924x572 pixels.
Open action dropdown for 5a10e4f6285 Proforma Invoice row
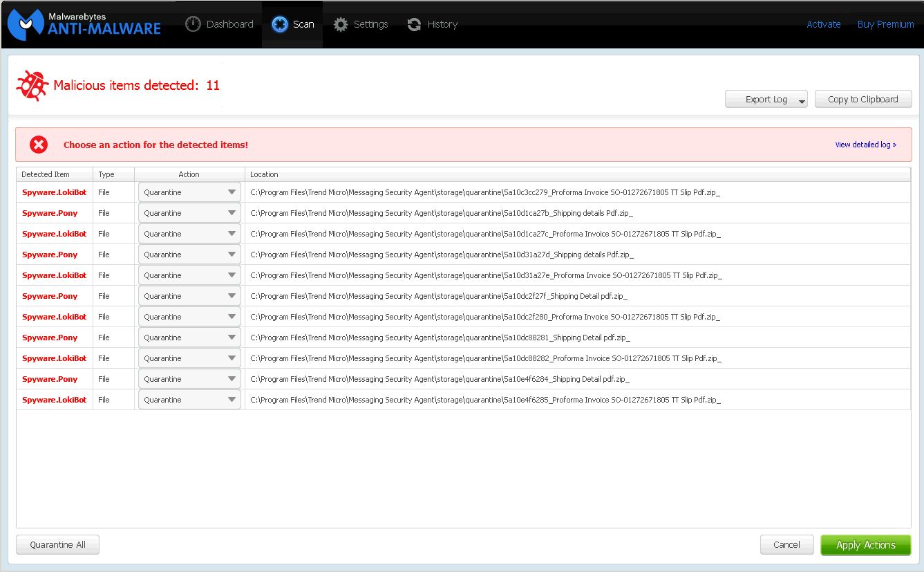pos(189,400)
